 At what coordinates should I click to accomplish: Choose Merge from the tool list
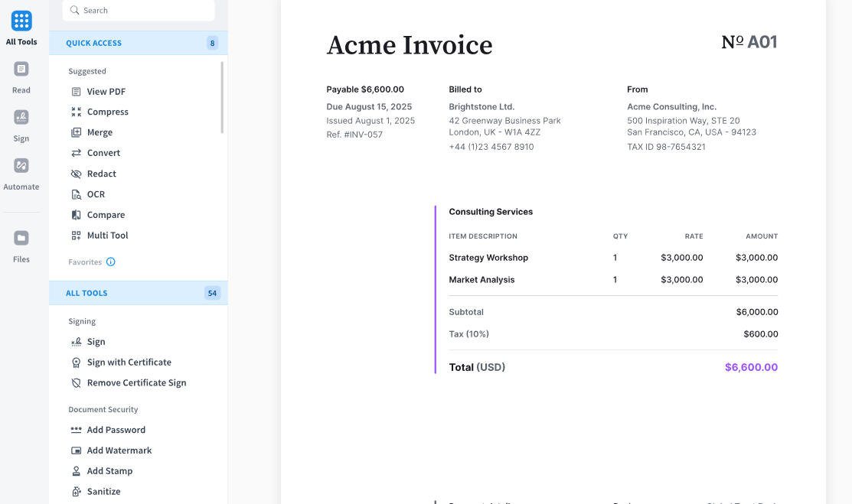click(100, 132)
